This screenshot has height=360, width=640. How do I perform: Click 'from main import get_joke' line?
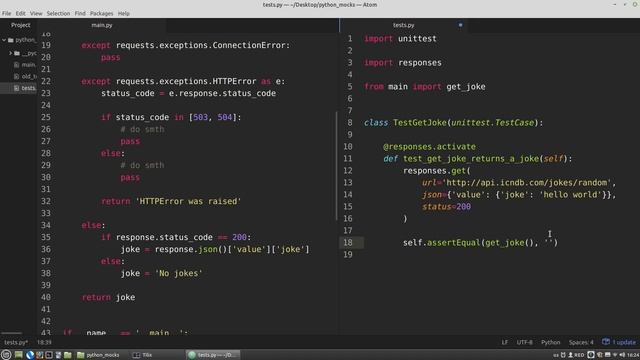425,87
